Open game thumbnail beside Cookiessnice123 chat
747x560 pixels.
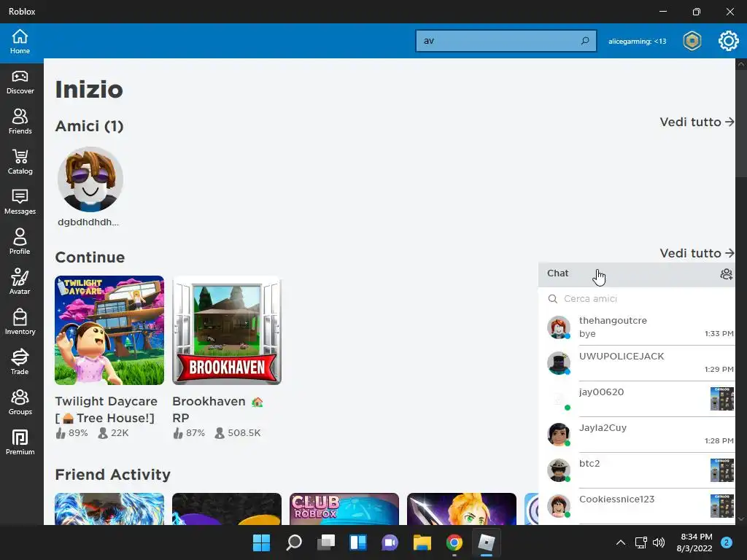[x=721, y=506]
